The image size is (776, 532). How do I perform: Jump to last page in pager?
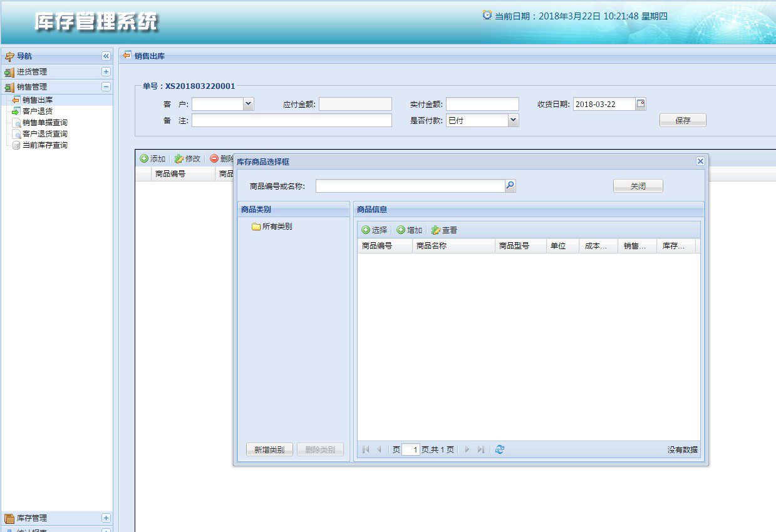pos(480,449)
